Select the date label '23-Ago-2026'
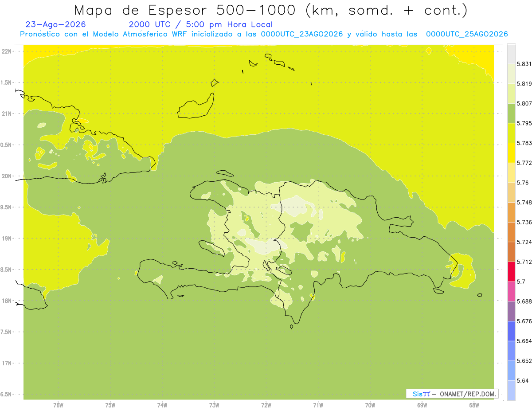 click(x=56, y=24)
